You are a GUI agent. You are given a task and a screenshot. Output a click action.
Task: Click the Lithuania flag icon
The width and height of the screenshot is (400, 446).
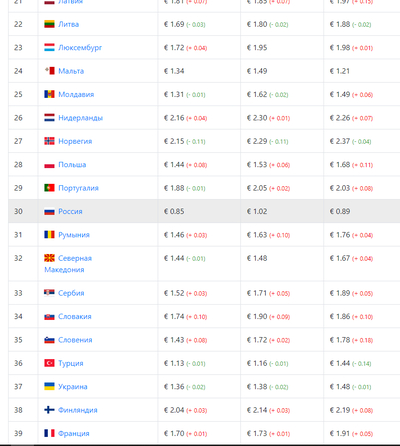49,24
